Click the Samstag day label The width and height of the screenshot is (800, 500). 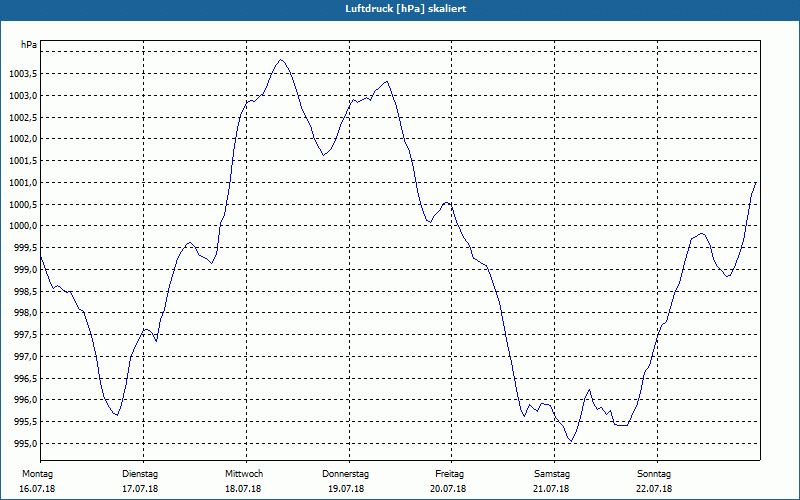pyautogui.click(x=552, y=474)
